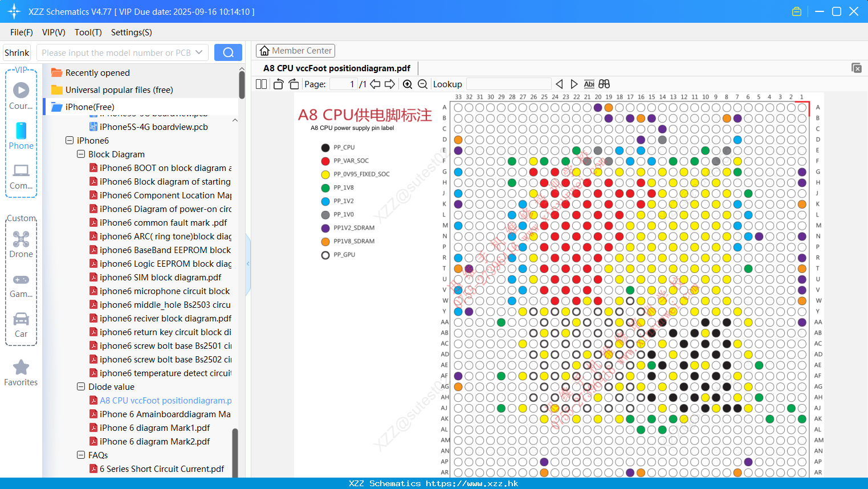
Task: Select Universal popular files (free)
Action: pyautogui.click(x=119, y=89)
